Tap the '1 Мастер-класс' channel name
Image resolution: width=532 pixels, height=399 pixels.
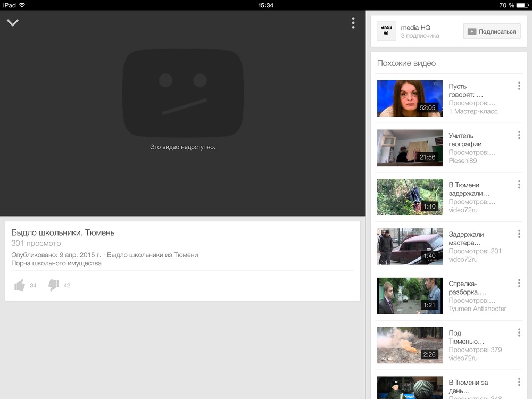pyautogui.click(x=473, y=111)
